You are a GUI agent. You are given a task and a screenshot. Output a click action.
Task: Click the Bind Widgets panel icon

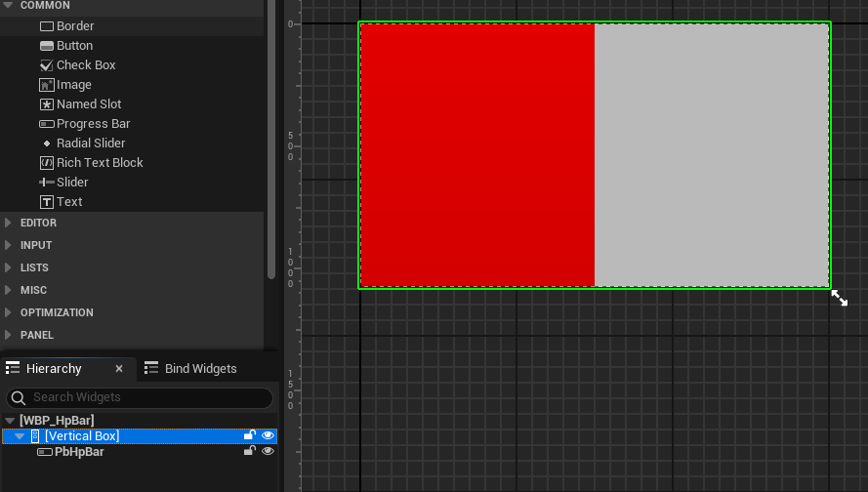point(151,368)
